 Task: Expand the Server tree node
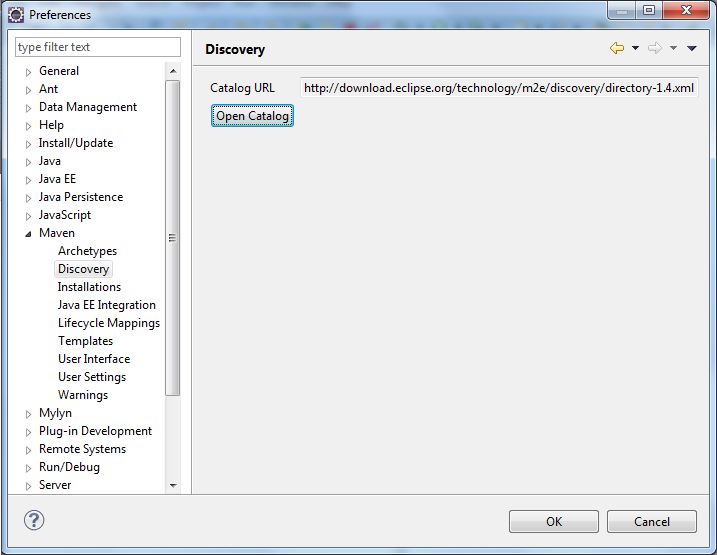tap(28, 486)
